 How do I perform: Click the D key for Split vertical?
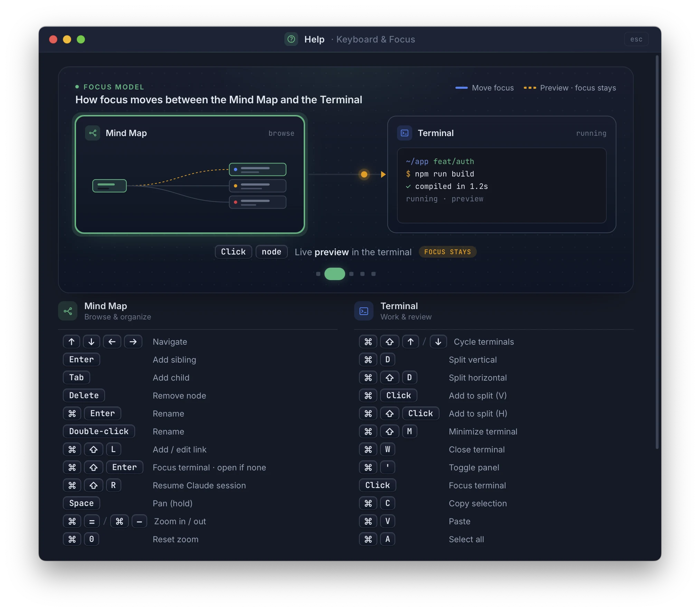pos(388,360)
